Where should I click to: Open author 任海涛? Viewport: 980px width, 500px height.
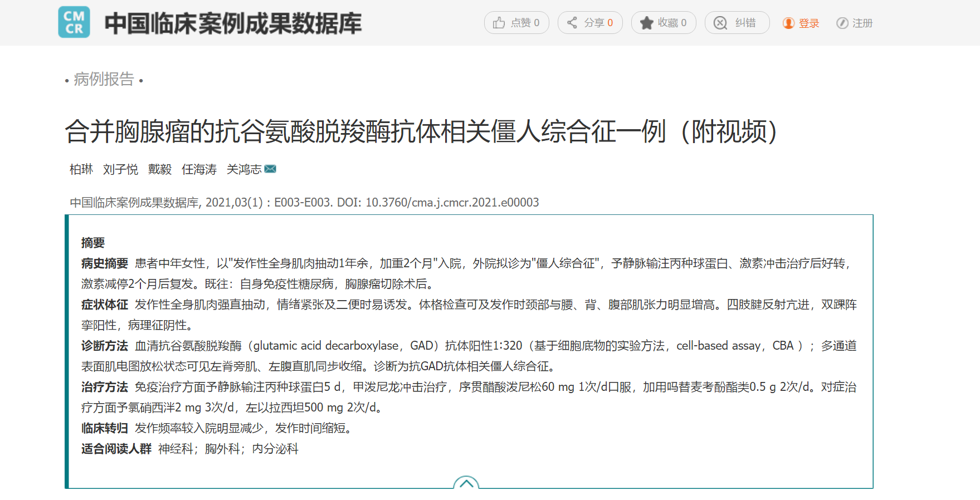[x=199, y=169]
